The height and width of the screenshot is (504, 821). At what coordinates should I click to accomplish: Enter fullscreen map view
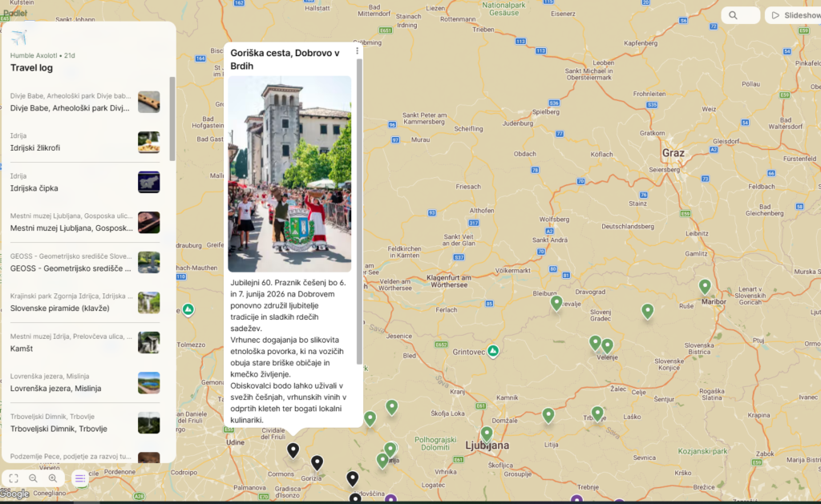(x=14, y=478)
